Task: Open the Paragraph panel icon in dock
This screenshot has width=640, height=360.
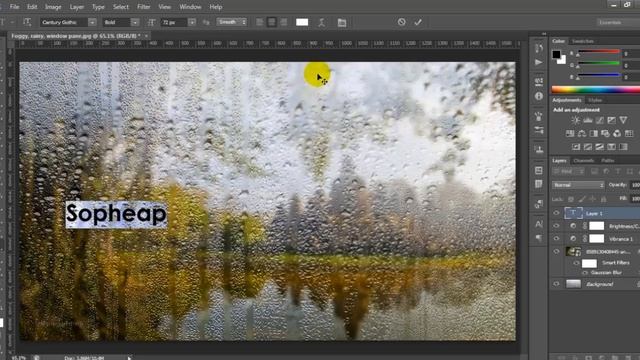Action: 539,238
